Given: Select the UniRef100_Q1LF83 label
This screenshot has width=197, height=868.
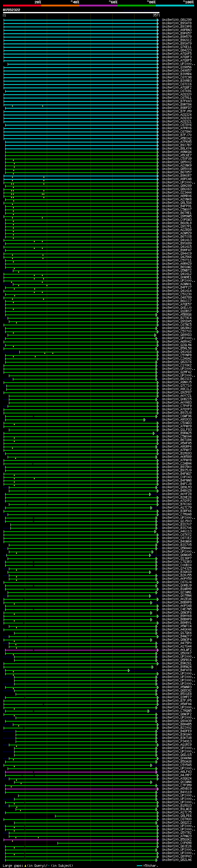Looking at the screenshot, I should click(x=177, y=430).
